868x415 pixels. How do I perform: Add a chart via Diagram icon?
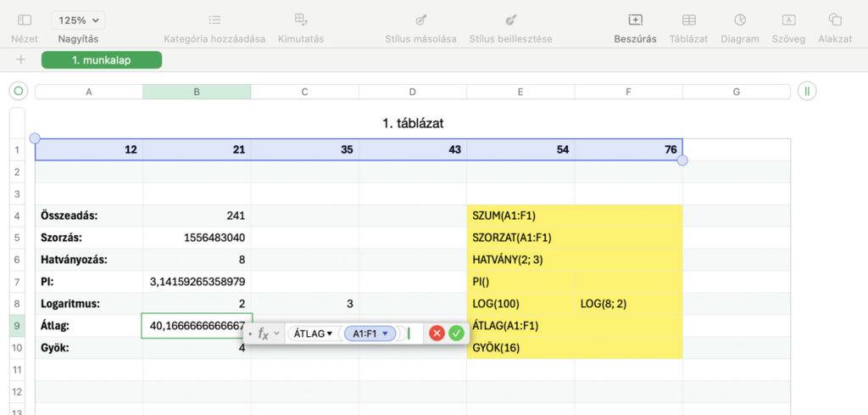[x=740, y=20]
